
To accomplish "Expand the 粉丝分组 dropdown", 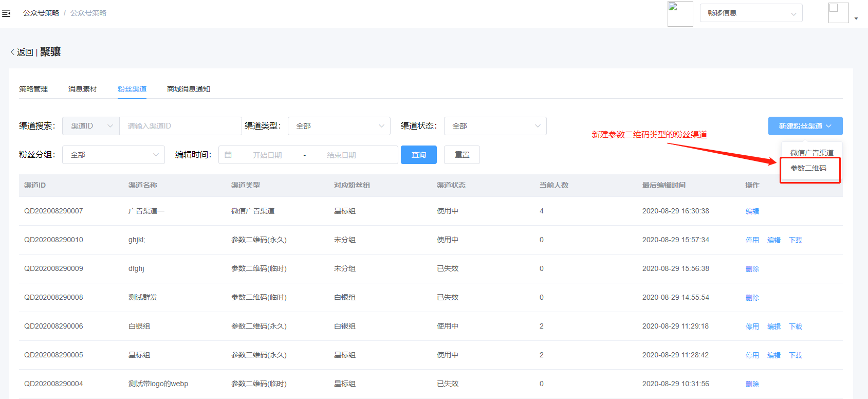I will (113, 155).
